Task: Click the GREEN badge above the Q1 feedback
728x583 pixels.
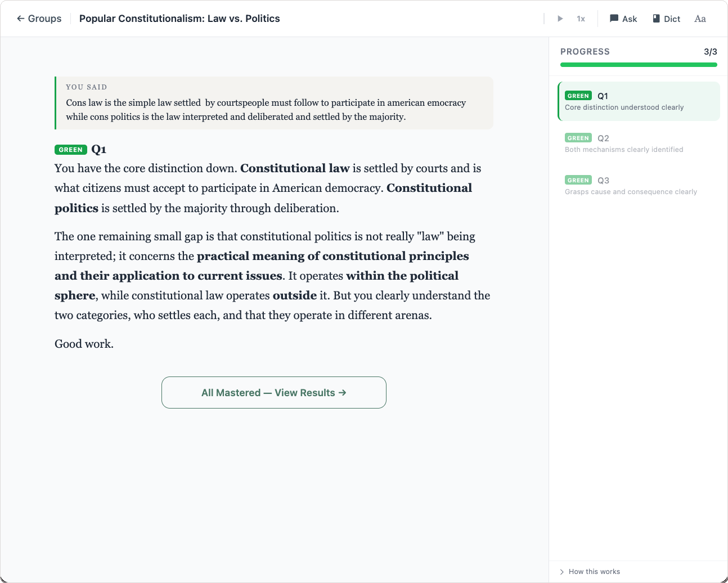Action: click(70, 149)
